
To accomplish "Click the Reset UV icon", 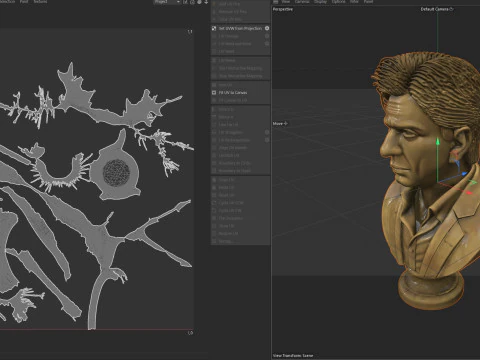I will 214,195.
